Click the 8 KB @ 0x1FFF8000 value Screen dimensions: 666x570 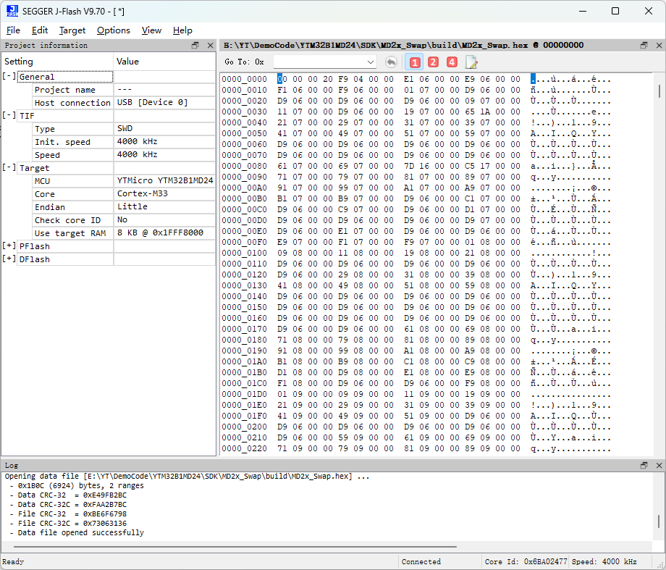160,233
